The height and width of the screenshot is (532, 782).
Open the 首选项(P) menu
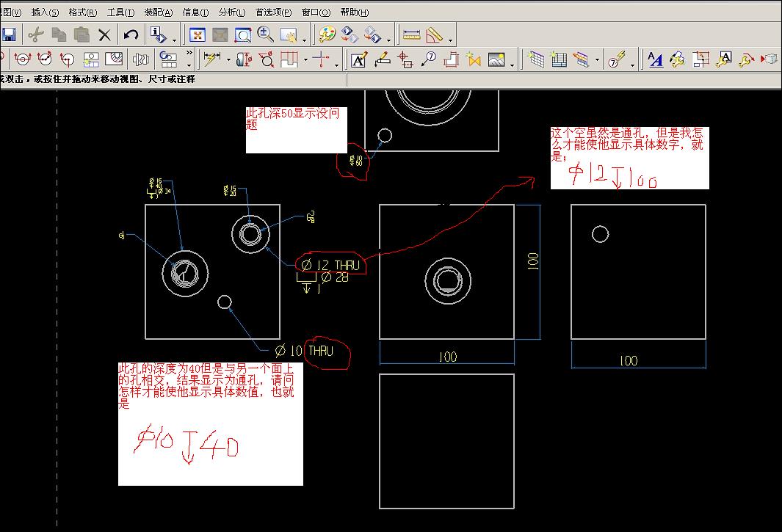tap(273, 12)
